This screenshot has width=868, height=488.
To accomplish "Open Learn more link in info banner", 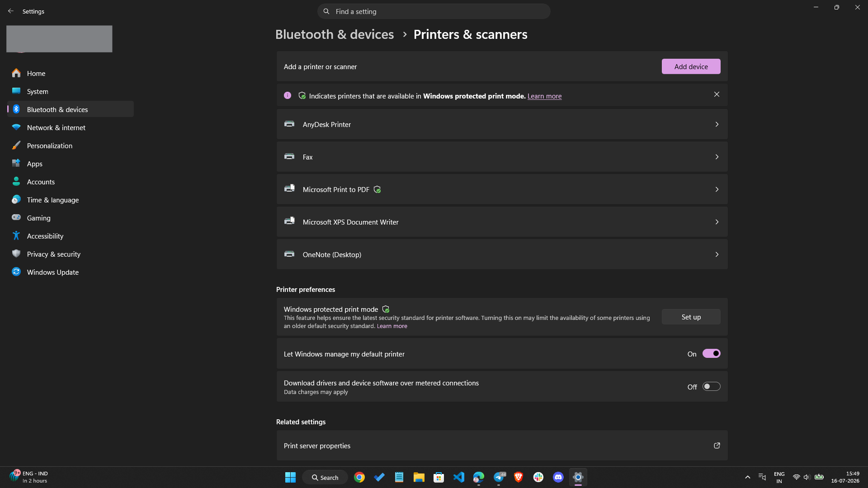I will [x=544, y=96].
